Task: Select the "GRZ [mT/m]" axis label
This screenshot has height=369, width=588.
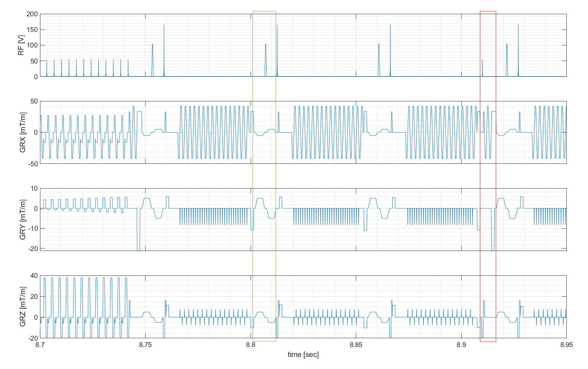Action: click(x=23, y=307)
